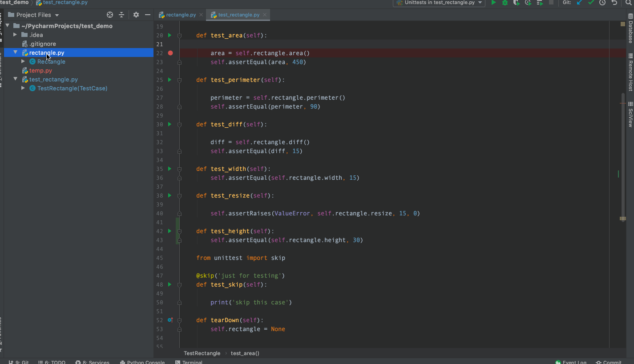Viewport: 634px width, 364px height.
Task: Expand the TestRectangle(TestCase) node
Action: pos(23,88)
